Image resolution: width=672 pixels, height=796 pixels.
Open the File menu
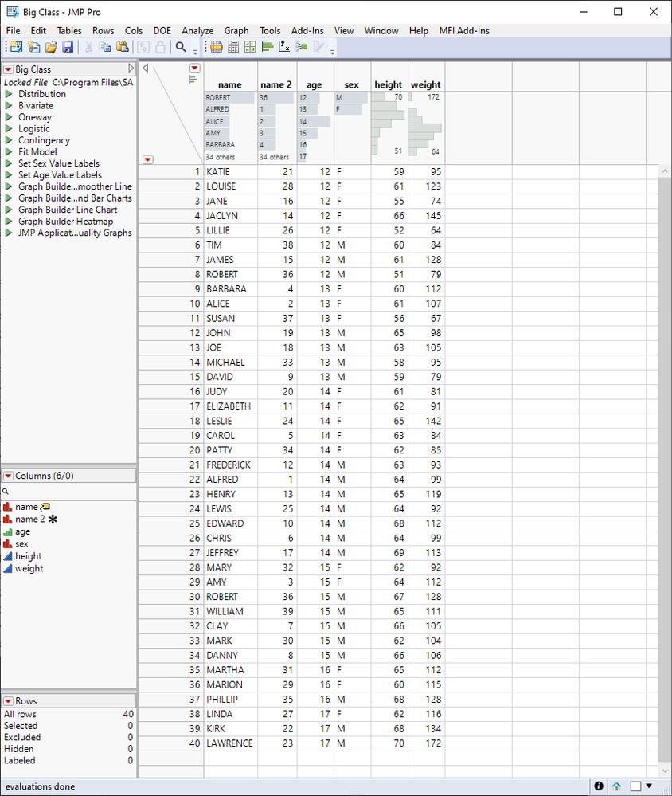coord(14,30)
